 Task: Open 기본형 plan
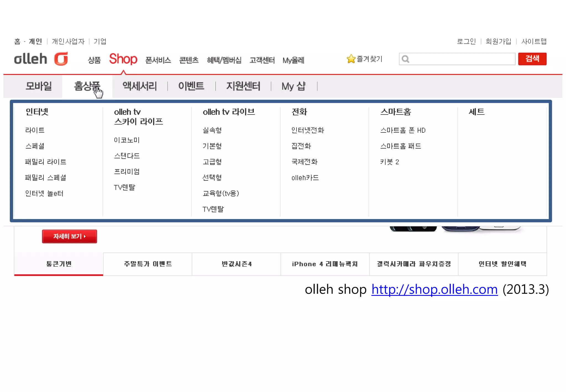pos(212,146)
